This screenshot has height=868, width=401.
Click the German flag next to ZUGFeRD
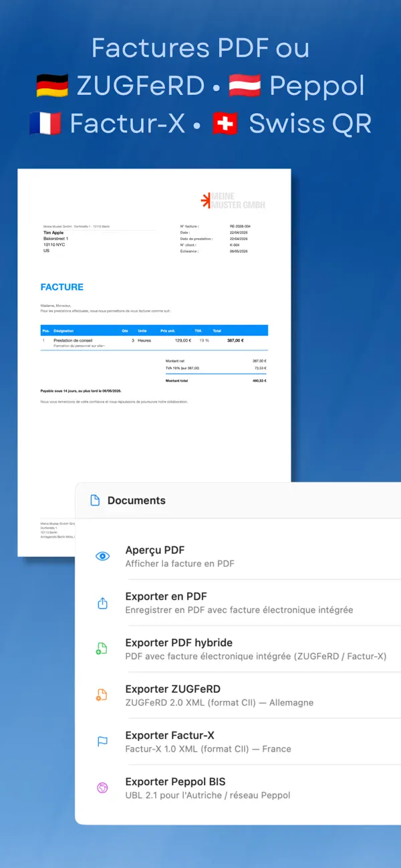tap(53, 86)
